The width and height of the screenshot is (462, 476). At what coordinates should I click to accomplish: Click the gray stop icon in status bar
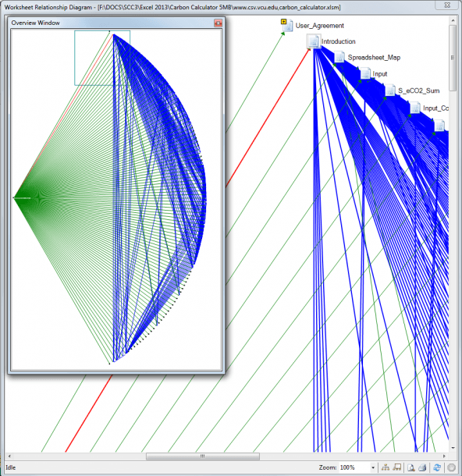(451, 467)
